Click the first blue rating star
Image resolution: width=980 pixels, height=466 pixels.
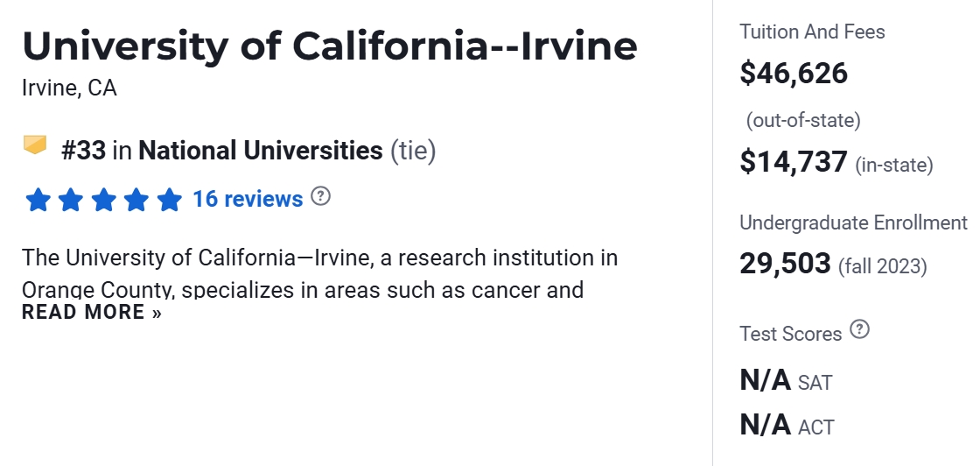pos(38,201)
